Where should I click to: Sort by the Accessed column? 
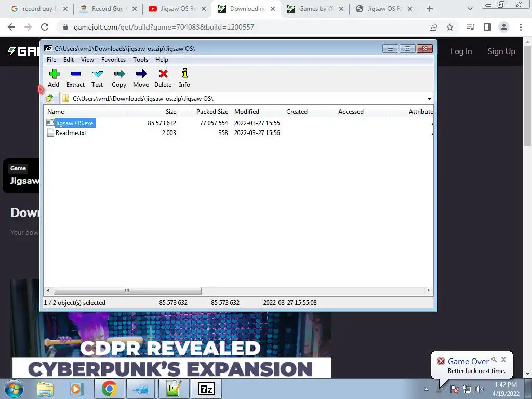click(x=361, y=112)
